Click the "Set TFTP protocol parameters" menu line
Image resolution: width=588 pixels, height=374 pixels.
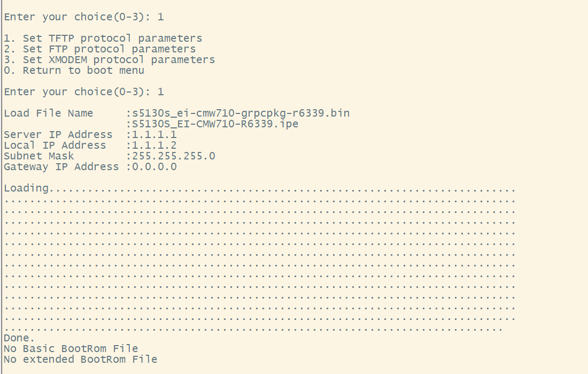103,39
